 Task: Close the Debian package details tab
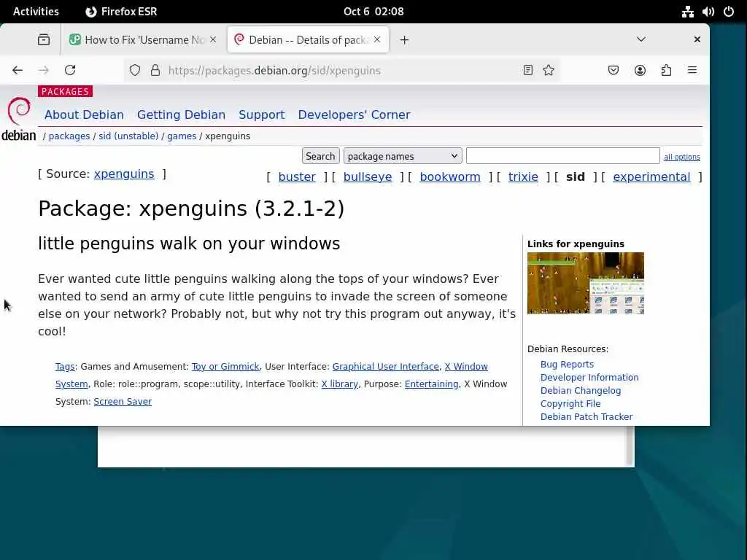click(x=377, y=39)
